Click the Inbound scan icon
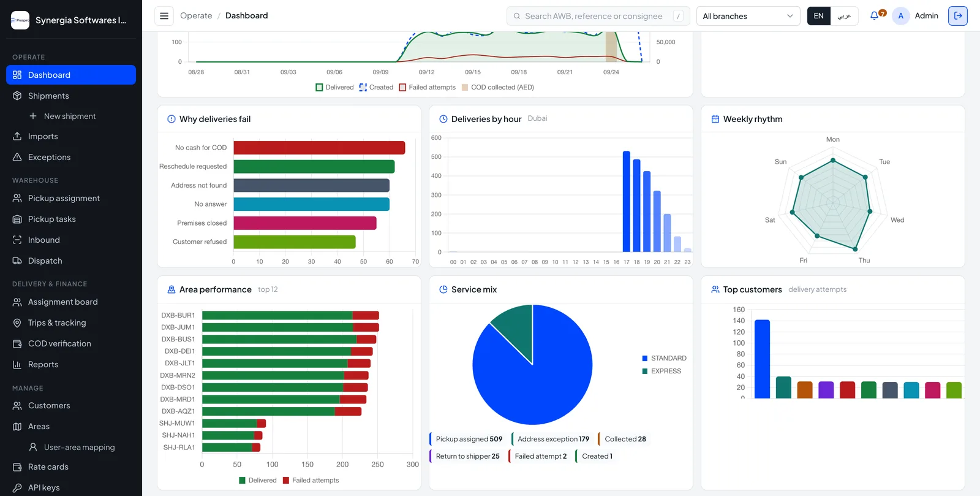 point(17,240)
